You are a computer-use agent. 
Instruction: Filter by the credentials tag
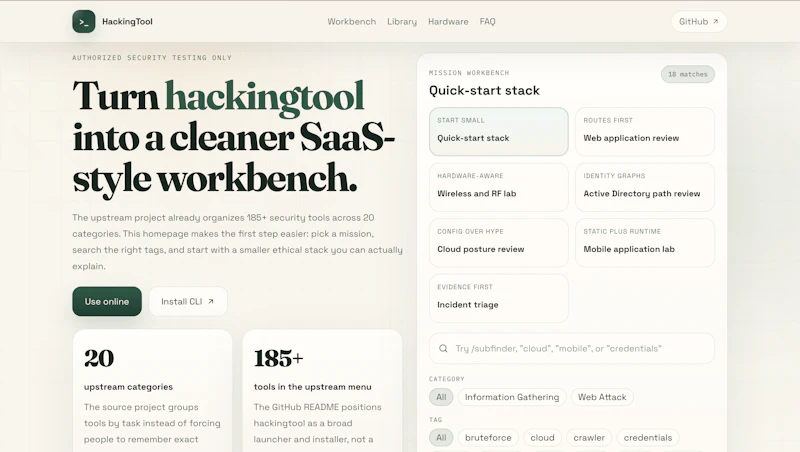(648, 438)
